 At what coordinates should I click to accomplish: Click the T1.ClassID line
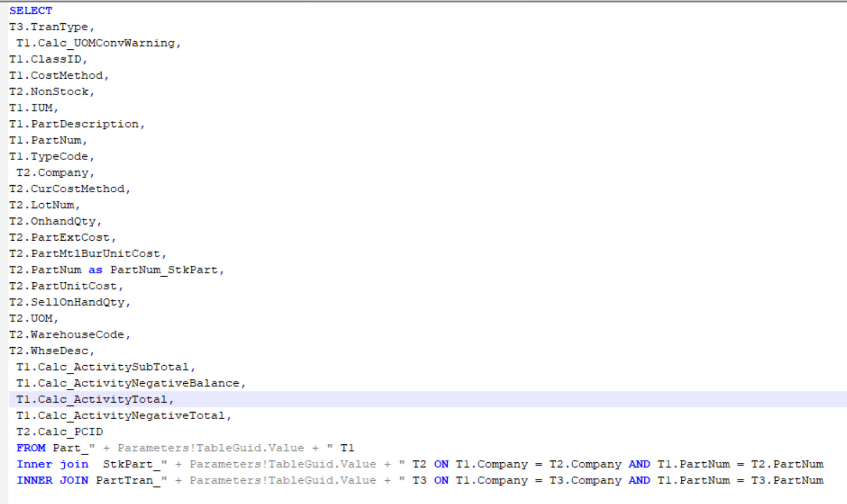(48, 59)
